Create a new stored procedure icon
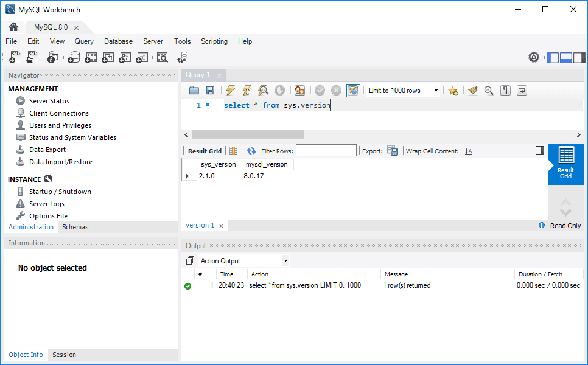The width and height of the screenshot is (588, 365). [x=125, y=57]
